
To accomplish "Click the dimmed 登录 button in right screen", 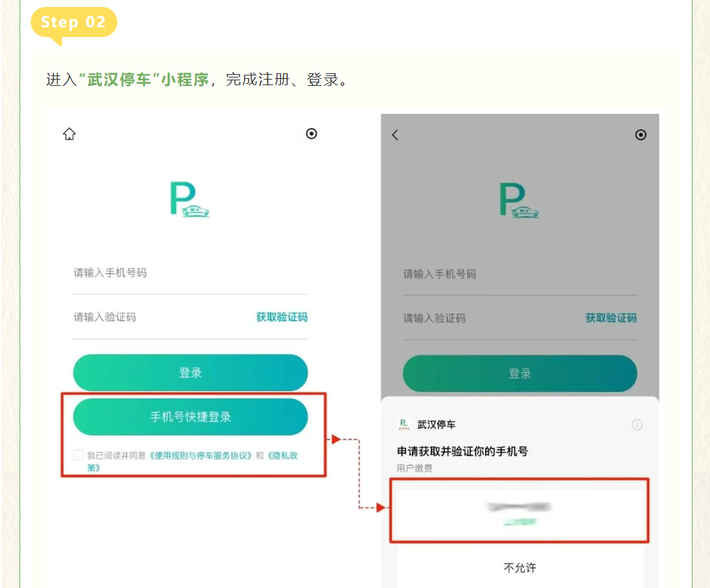I will tap(519, 374).
